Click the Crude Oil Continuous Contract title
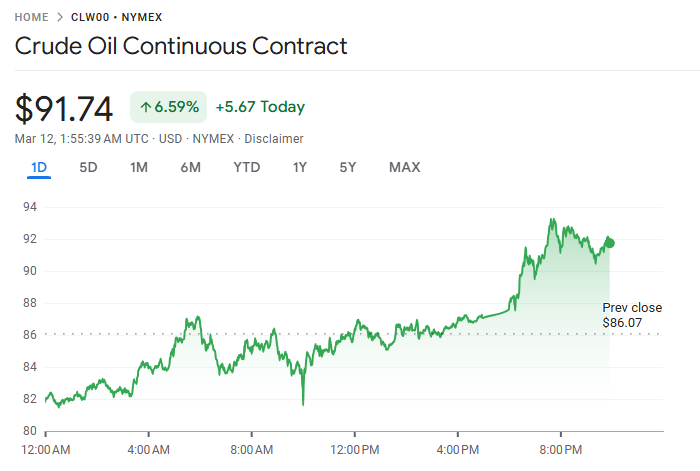Screen dimensions: 700x471 (181, 46)
